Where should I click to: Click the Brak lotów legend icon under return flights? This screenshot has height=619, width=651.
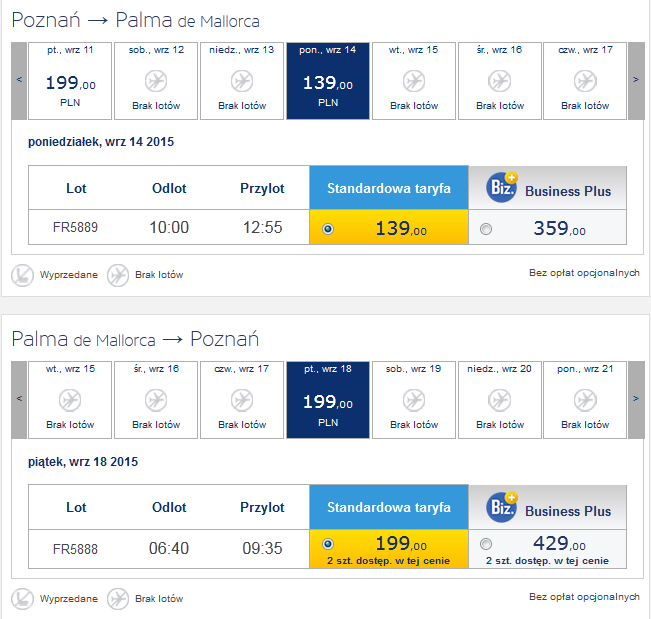pos(118,599)
